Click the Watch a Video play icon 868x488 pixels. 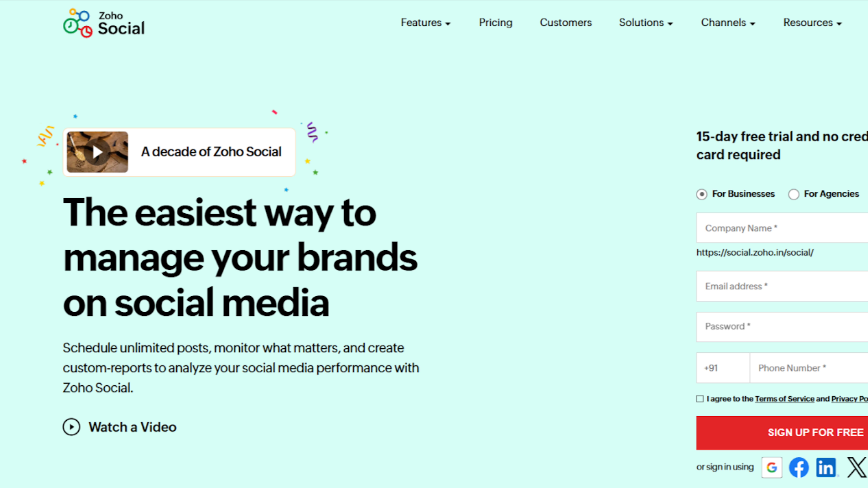pos(71,427)
